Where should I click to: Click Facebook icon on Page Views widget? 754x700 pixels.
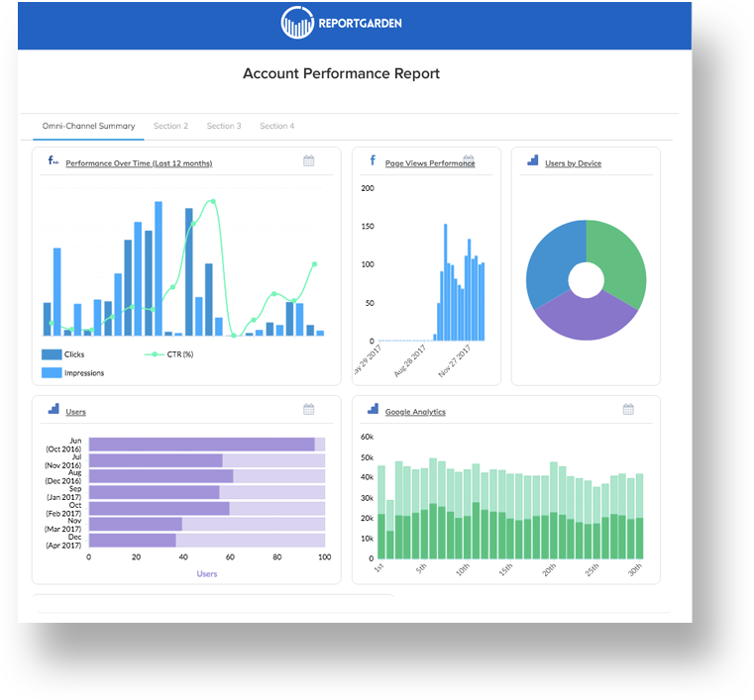[x=373, y=160]
